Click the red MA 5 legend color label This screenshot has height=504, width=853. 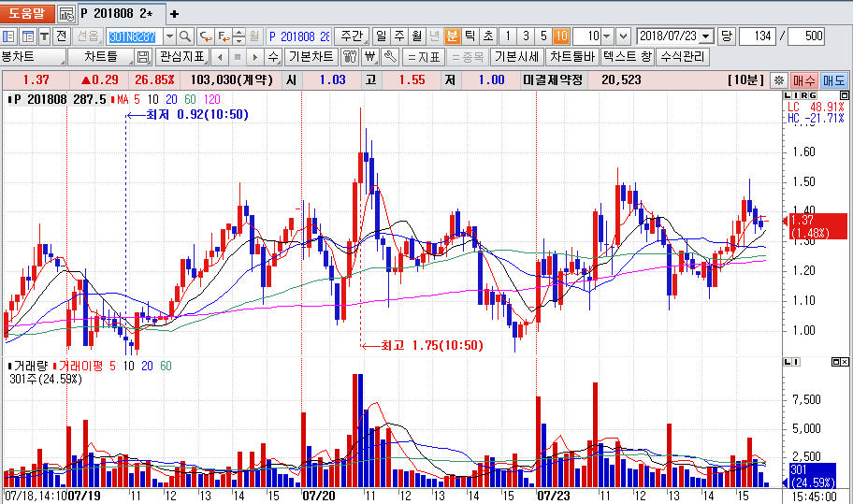[x=125, y=99]
